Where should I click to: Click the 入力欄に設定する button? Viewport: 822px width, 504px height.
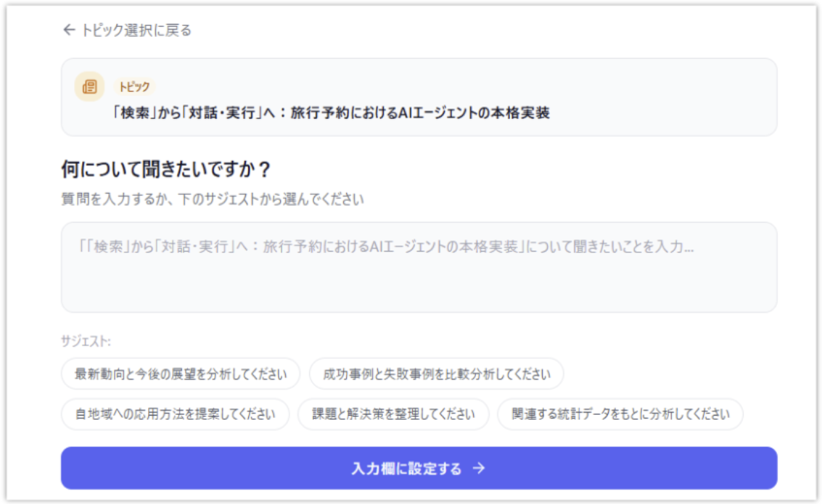pyautogui.click(x=419, y=468)
